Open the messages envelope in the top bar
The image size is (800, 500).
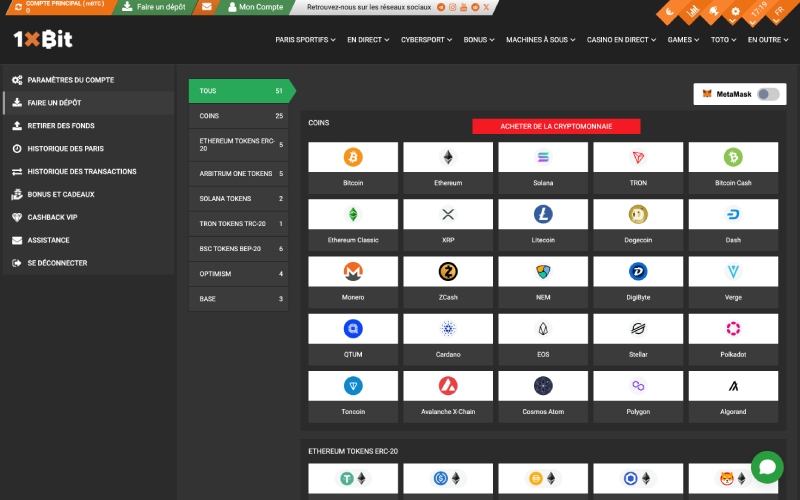pos(207,7)
